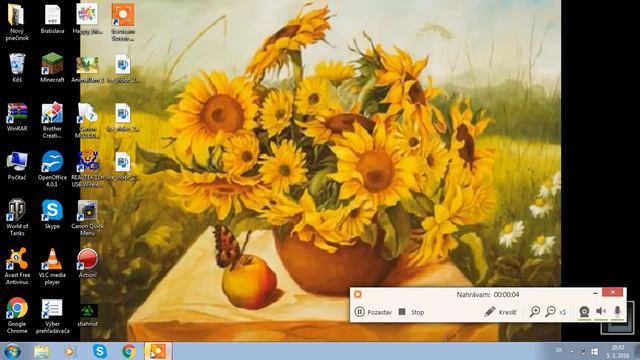Open Skype from the taskbar
The image size is (640, 360).
click(100, 351)
